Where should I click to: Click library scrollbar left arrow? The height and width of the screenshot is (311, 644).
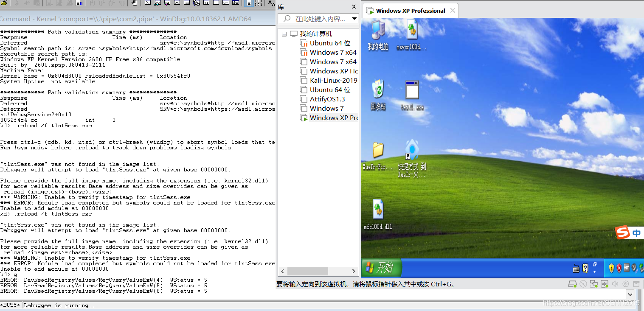coord(283,271)
